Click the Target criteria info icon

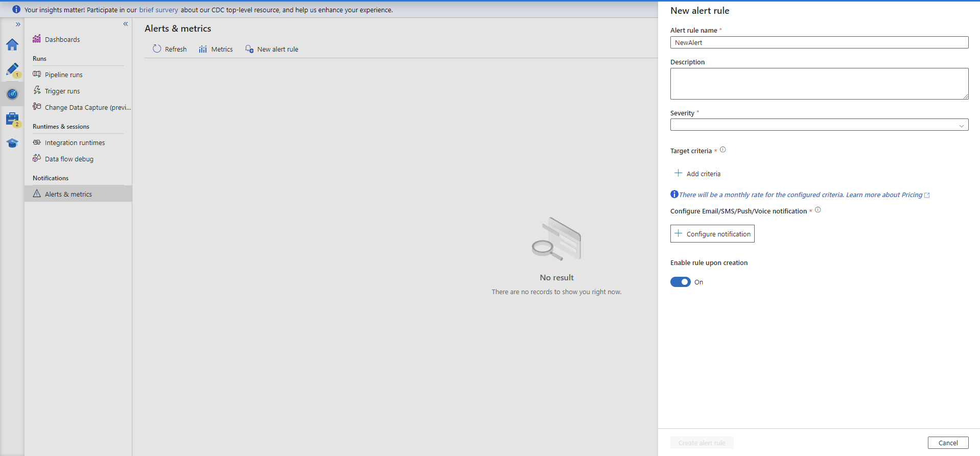(722, 150)
